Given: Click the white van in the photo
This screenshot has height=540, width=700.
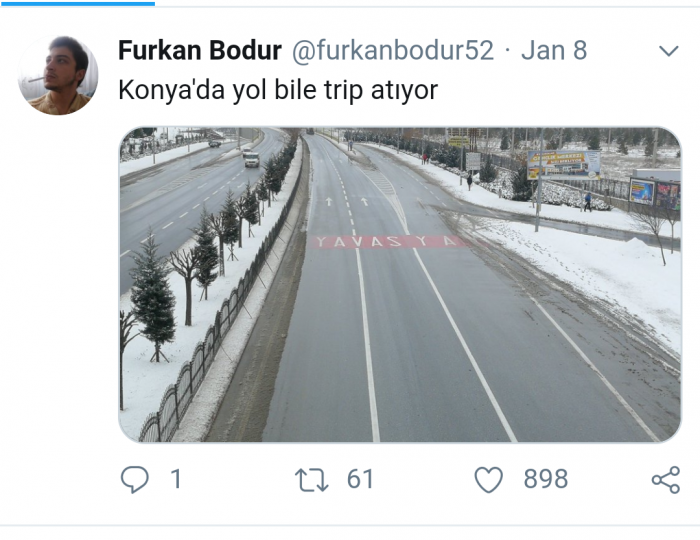Looking at the screenshot, I should coord(252,160).
